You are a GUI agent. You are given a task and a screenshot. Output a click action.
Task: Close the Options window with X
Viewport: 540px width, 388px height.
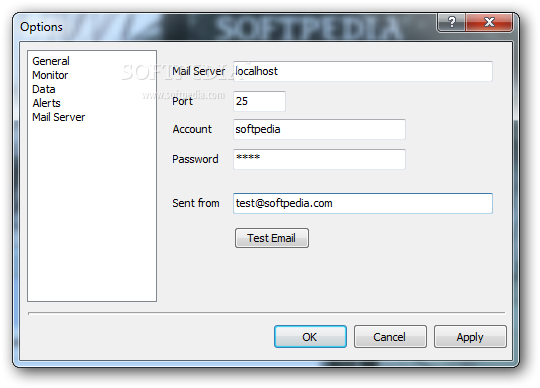tap(489, 22)
